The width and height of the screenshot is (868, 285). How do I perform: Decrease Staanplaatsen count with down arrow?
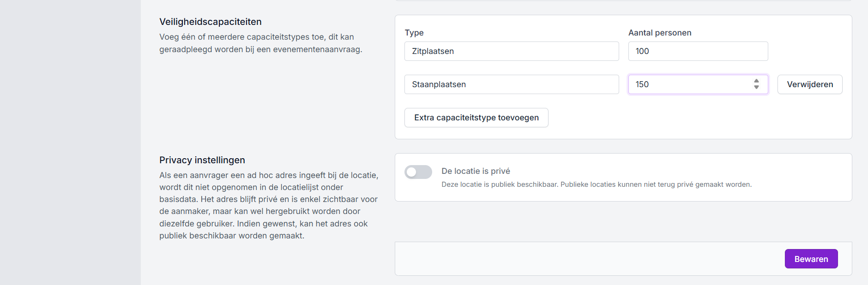tap(756, 87)
